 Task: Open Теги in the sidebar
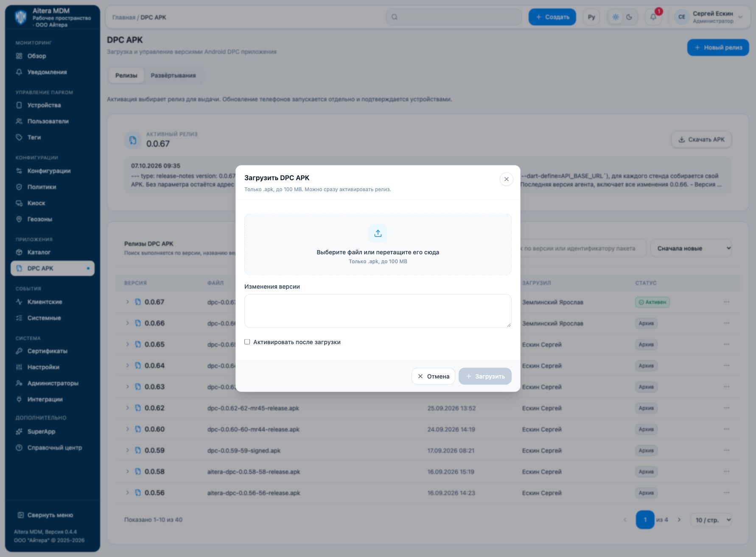coord(53,137)
